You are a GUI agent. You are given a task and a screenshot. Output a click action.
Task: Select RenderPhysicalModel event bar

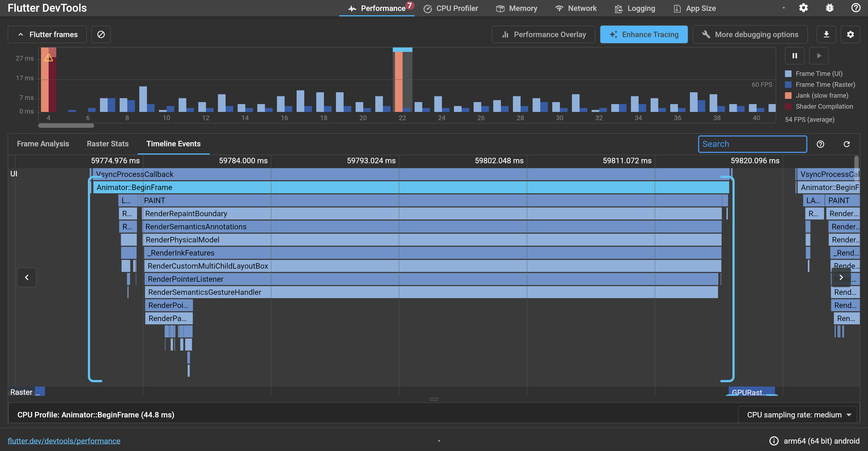click(x=433, y=240)
